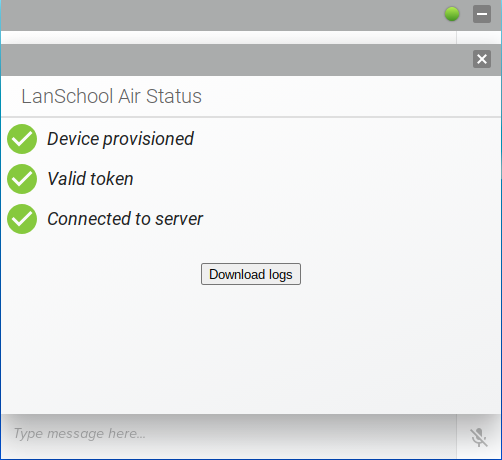Image resolution: width=502 pixels, height=460 pixels.
Task: Click the LanSchool Air Status heading
Action: click(111, 96)
